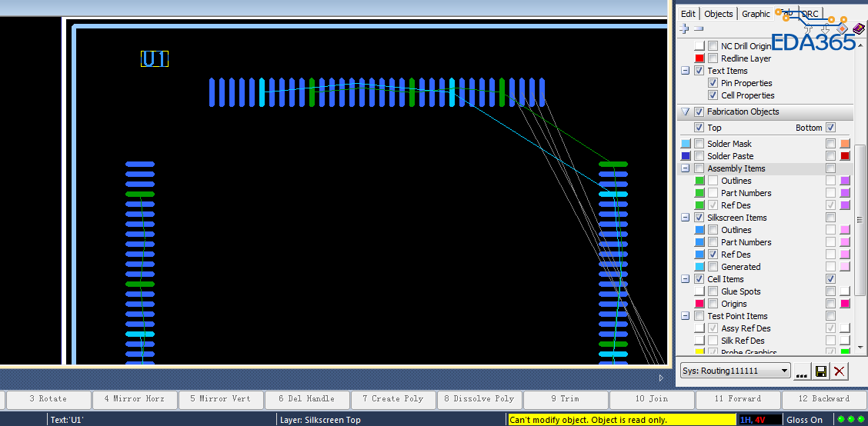Viewport: 868px width, 426px height.
Task: Click the 1H, 4V layer indicator
Action: tap(760, 420)
